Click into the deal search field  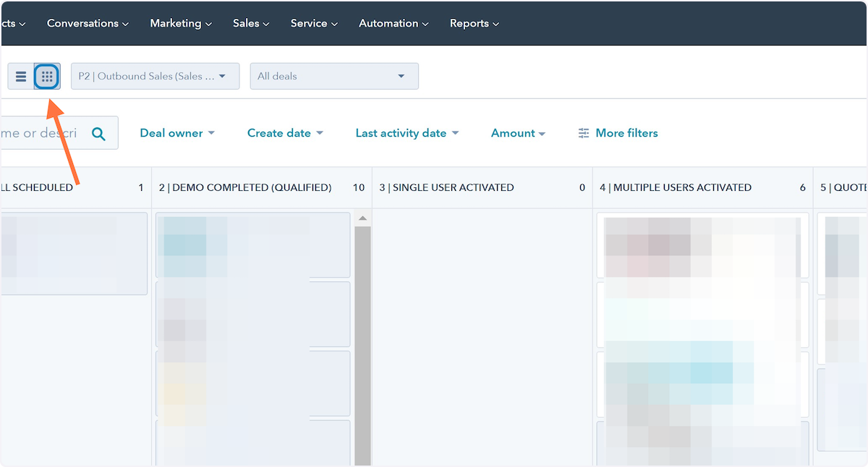pos(58,133)
